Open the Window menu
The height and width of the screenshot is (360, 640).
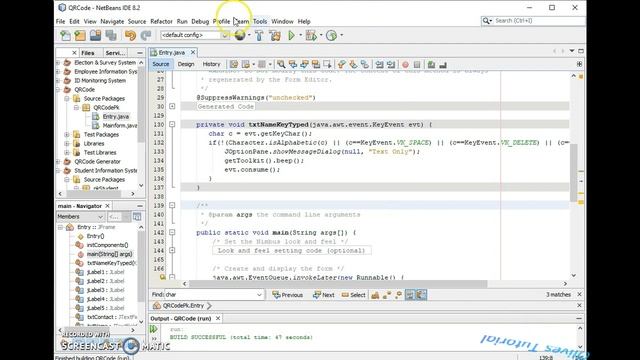[282, 21]
